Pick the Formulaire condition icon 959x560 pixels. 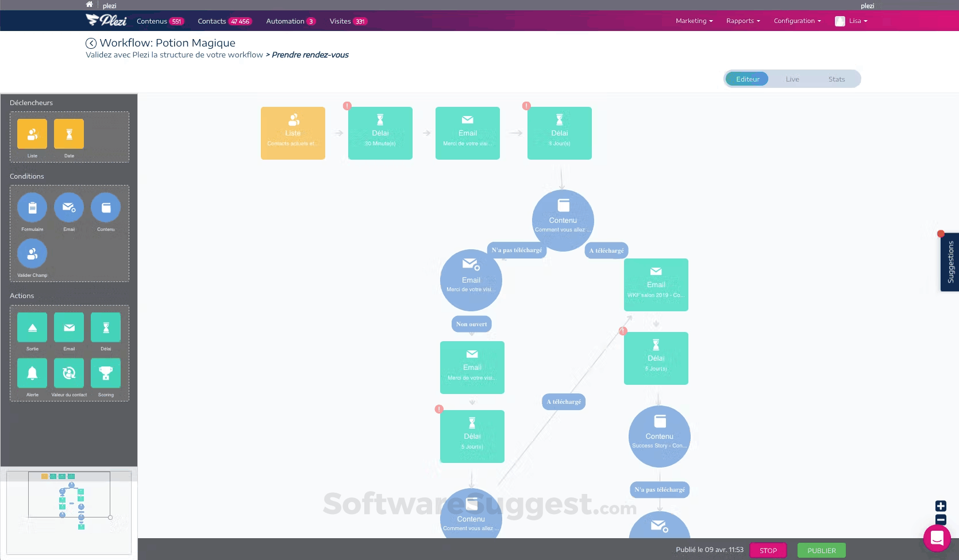pyautogui.click(x=32, y=207)
